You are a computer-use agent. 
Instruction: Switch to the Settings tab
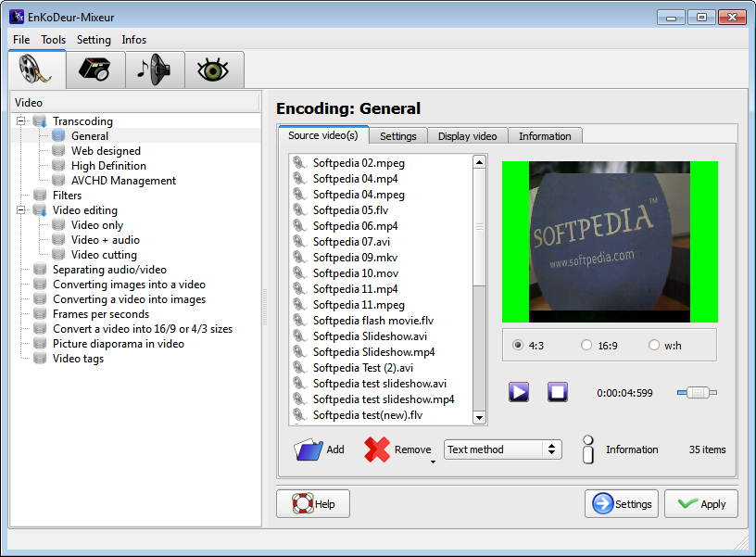[398, 136]
